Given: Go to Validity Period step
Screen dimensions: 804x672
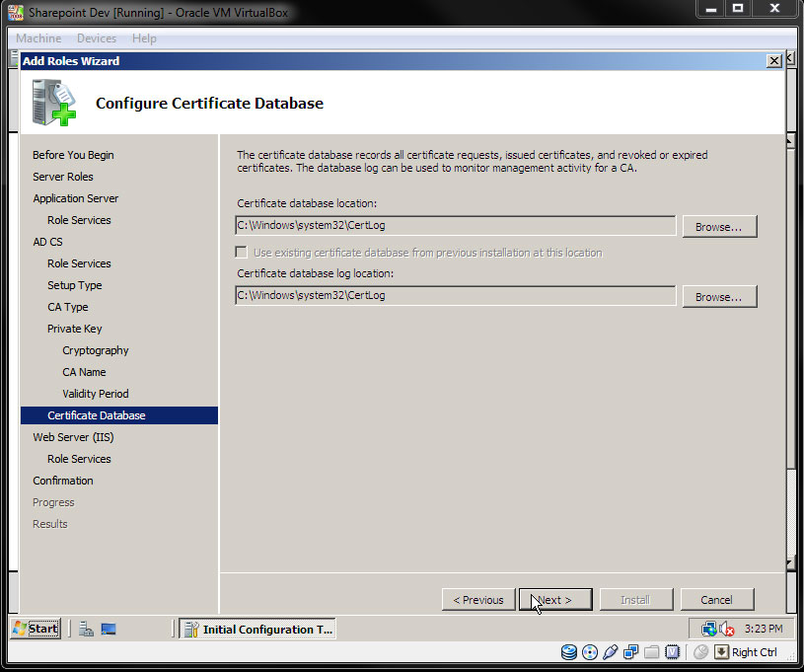Looking at the screenshot, I should tap(96, 394).
